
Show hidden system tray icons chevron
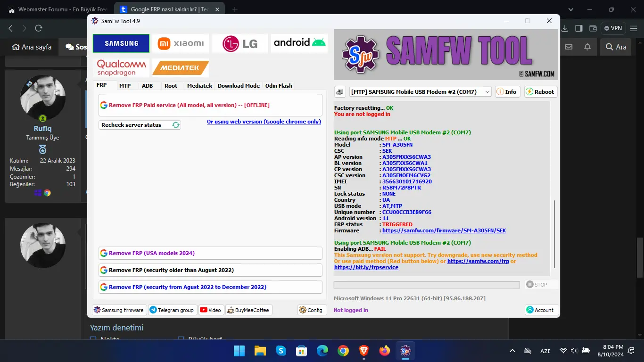click(512, 351)
